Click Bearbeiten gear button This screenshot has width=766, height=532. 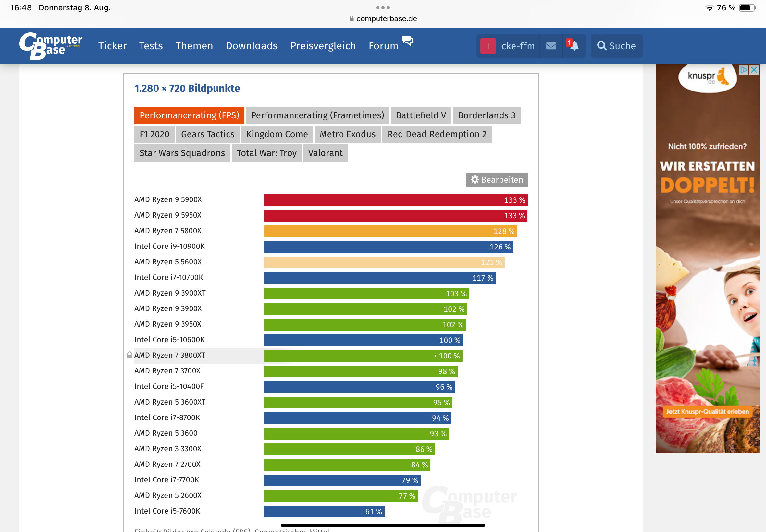497,180
